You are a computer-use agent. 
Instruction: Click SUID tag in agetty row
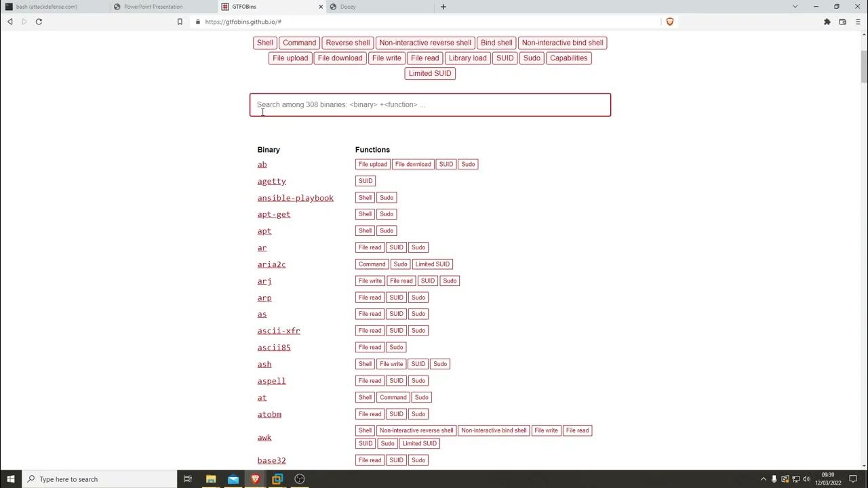(x=366, y=181)
